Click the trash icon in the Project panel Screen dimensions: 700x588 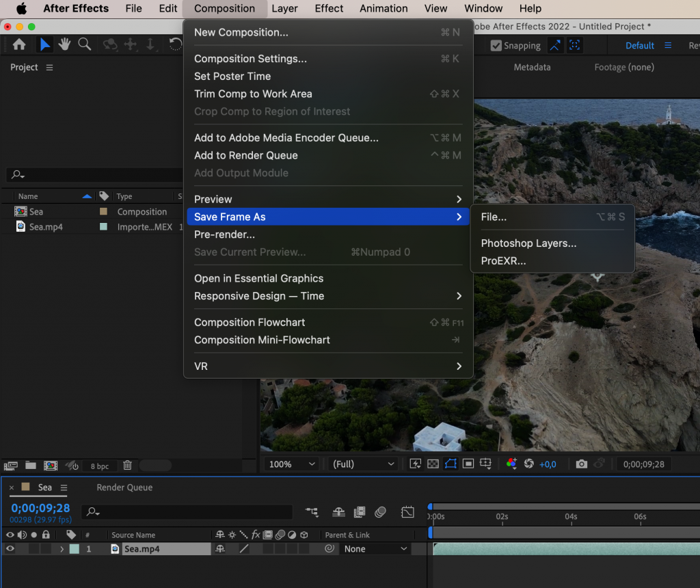coord(127,465)
